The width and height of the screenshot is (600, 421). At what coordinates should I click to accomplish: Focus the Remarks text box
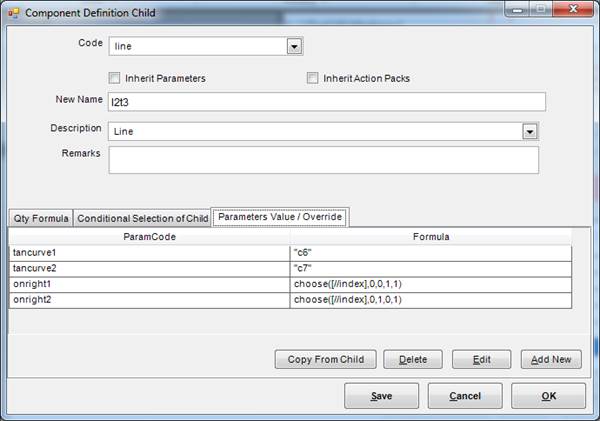click(x=323, y=160)
